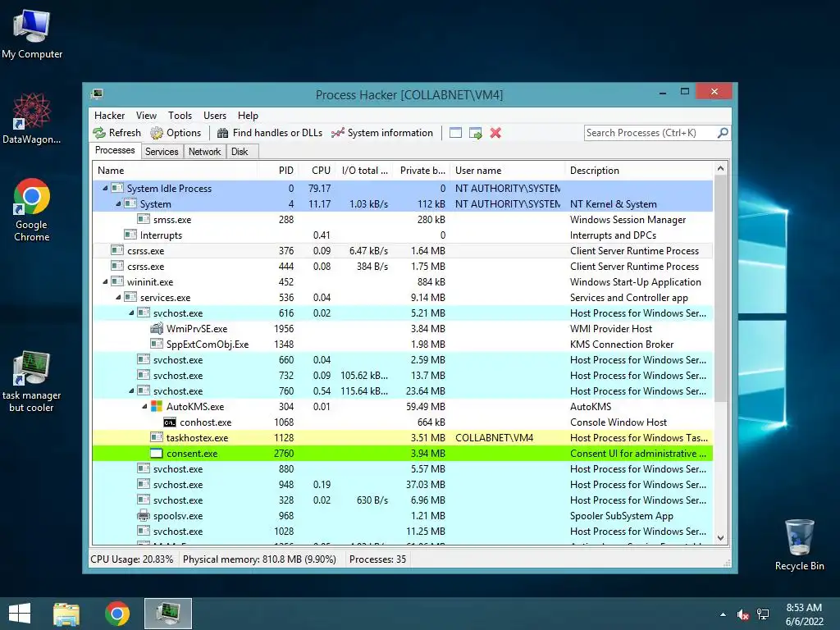Viewport: 840px width, 630px height.
Task: Click the Process Hacker title bar icon
Action: coord(97,94)
